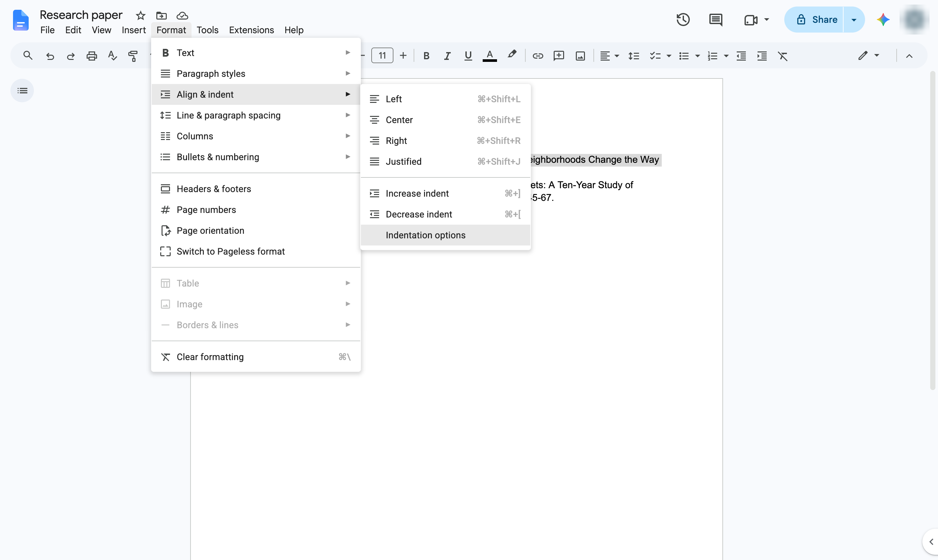Image resolution: width=938 pixels, height=560 pixels.
Task: Click the toolbar clear formatting icon
Action: tap(783, 56)
